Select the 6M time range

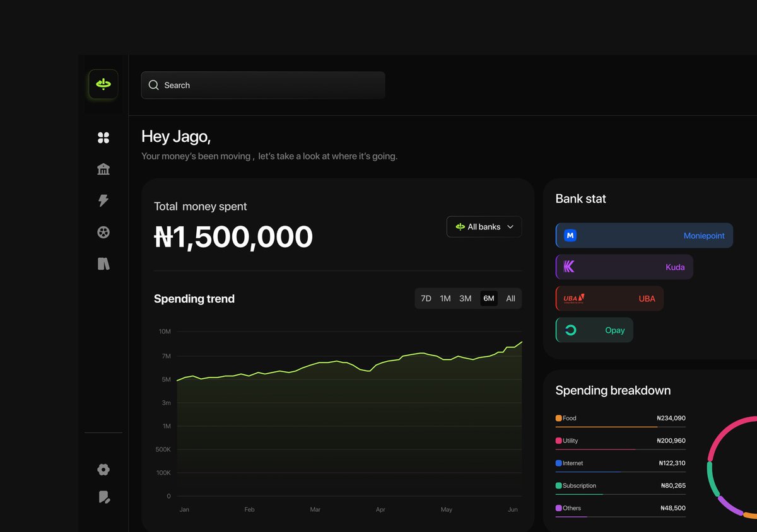click(x=489, y=298)
